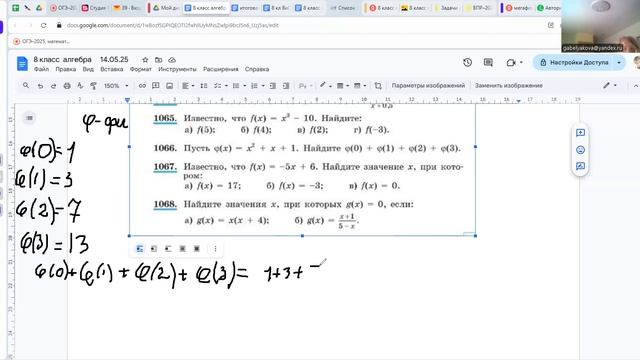Open the editing mode pencil dropdown

pos(610,86)
